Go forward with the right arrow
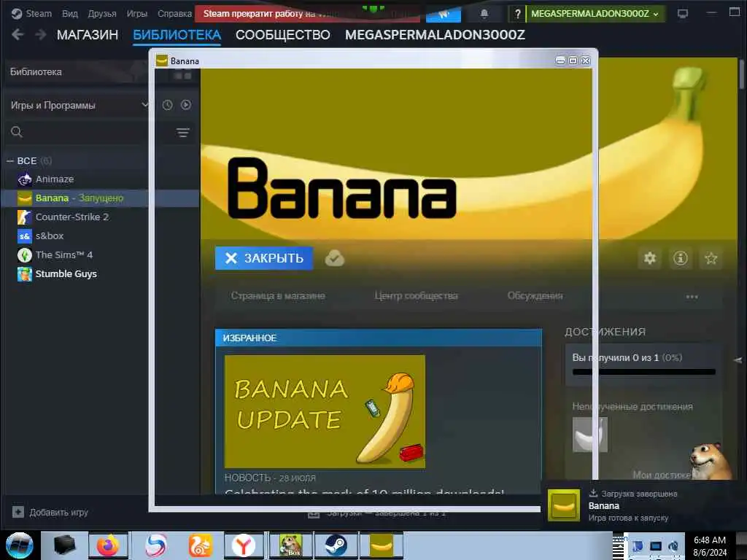Screen dimensions: 747x560 tap(41, 35)
